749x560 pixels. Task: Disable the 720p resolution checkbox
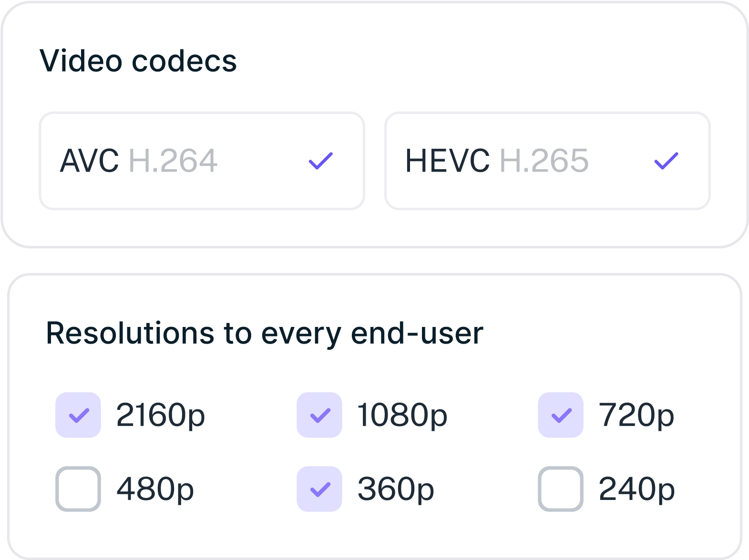(561, 415)
